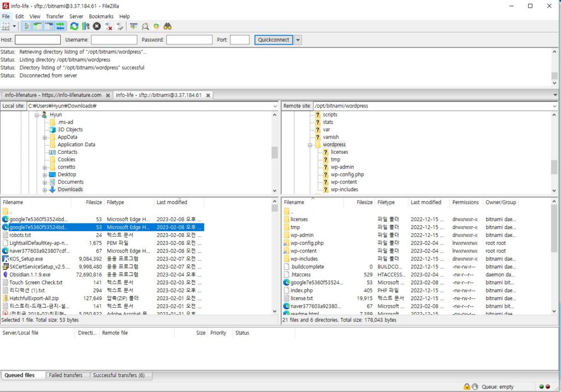Click the remote file list vertical scrollbar
561x392 pixels.
pos(554,256)
